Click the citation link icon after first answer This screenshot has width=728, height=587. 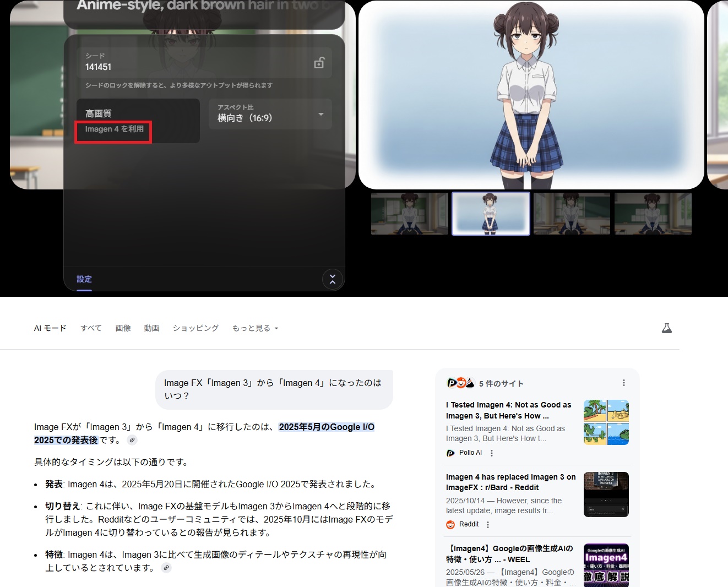tap(132, 440)
